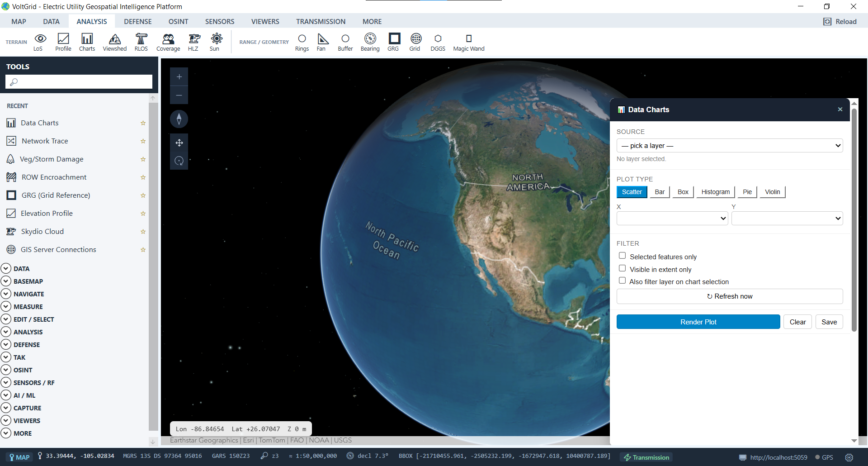
Task: Open the Profile terrain tool
Action: coord(63,42)
